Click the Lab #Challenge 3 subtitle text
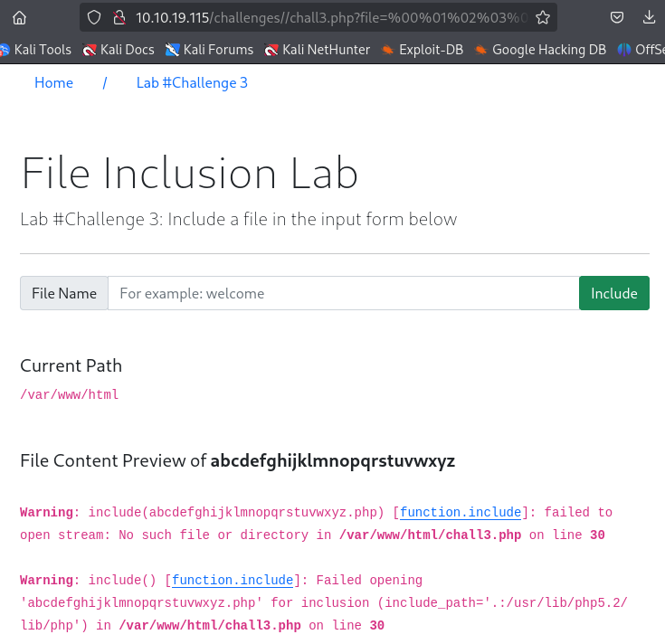The height and width of the screenshot is (644, 665). 238,220
